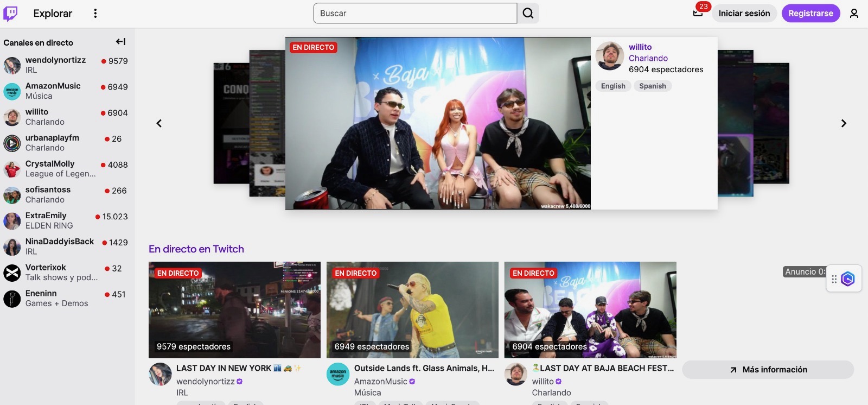
Task: Click willito avatar in sidebar
Action: tap(12, 117)
